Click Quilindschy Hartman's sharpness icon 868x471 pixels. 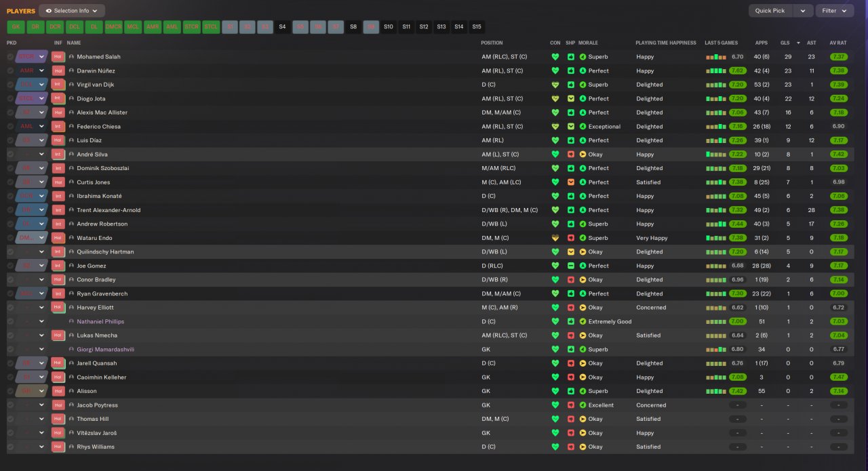[x=571, y=252]
